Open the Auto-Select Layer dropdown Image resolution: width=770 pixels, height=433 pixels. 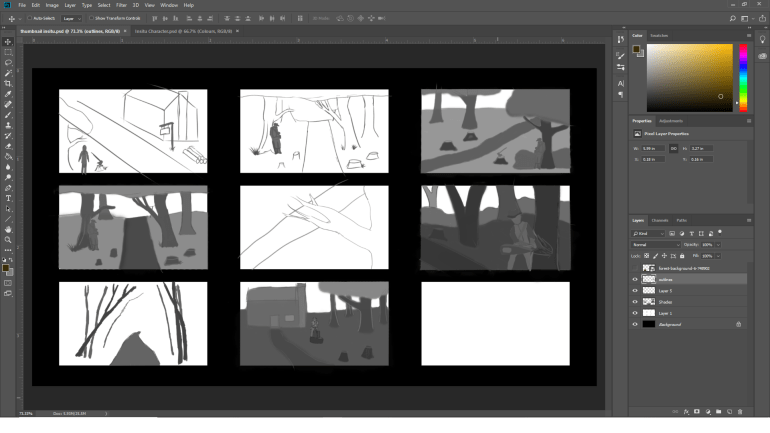coord(72,19)
